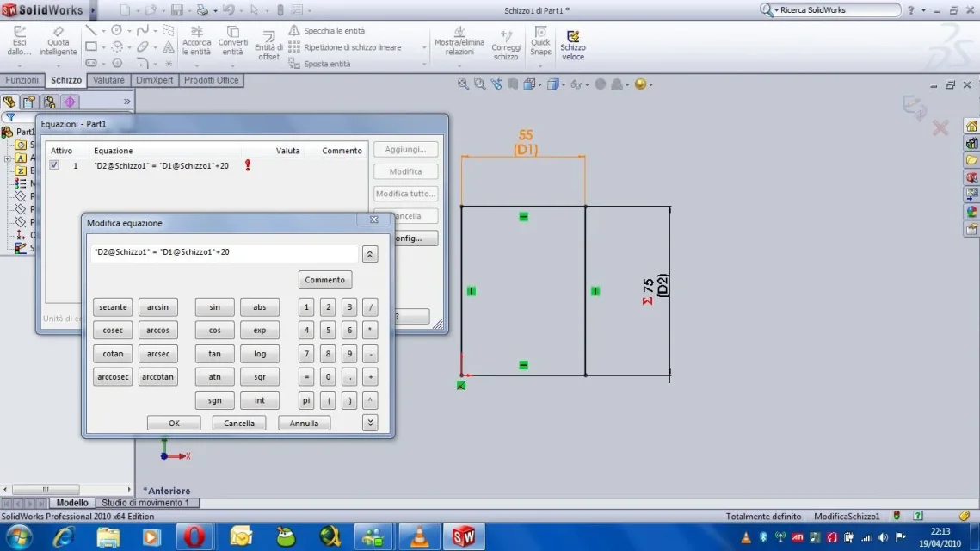980x551 pixels.
Task: Select the 55 (D1) dimension in sketch
Action: click(526, 142)
